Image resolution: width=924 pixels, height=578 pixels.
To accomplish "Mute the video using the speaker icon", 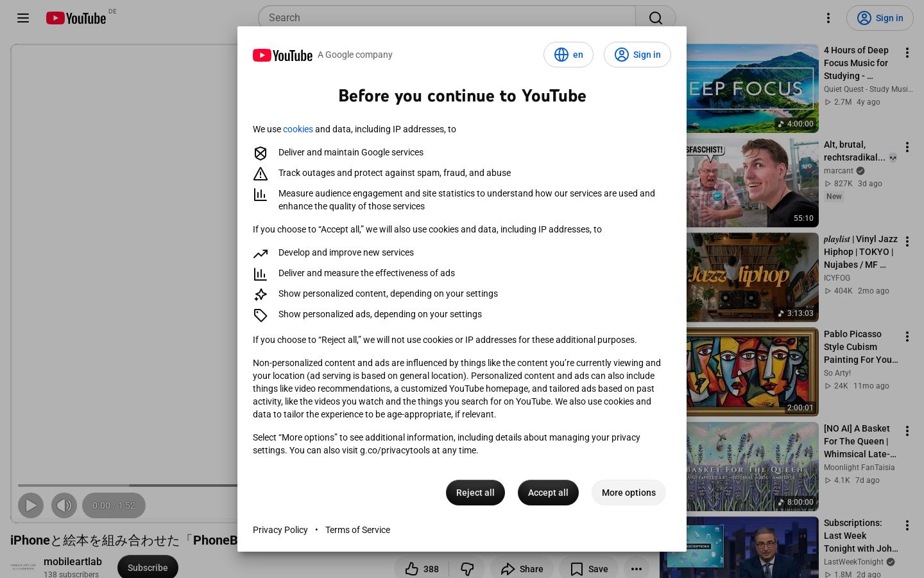I will point(64,505).
